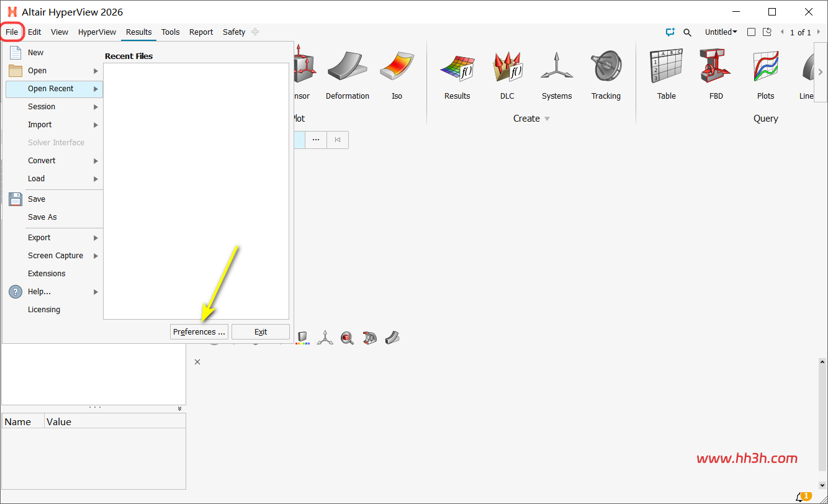Switch to the Safety ribbon tab
The height and width of the screenshot is (504, 828).
(x=234, y=32)
